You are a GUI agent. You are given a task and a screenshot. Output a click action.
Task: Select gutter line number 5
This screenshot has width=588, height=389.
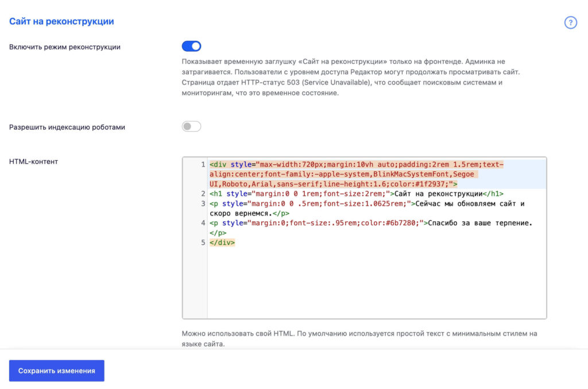click(x=203, y=242)
